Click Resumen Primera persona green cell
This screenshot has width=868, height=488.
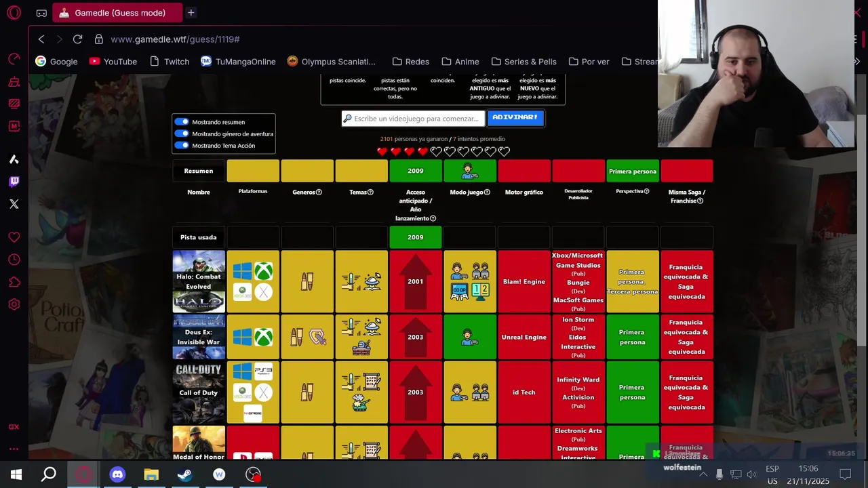click(633, 171)
